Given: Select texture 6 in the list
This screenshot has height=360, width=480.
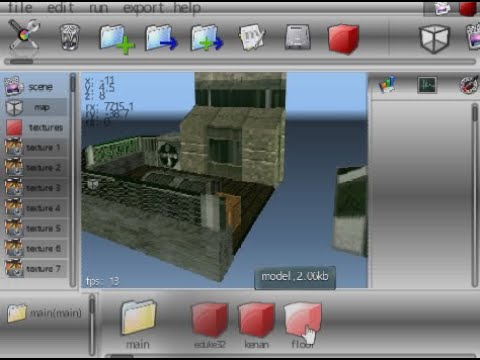Looking at the screenshot, I should coord(35,248).
